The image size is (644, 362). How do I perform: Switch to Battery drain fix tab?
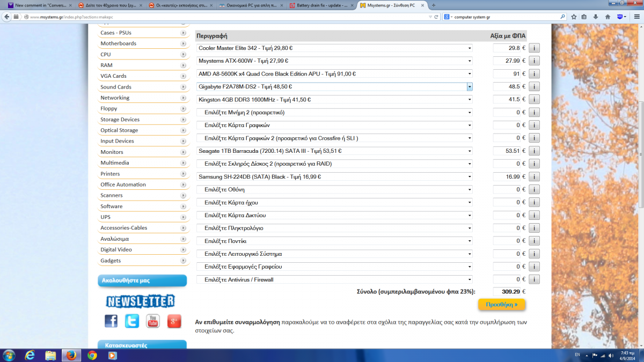[320, 5]
